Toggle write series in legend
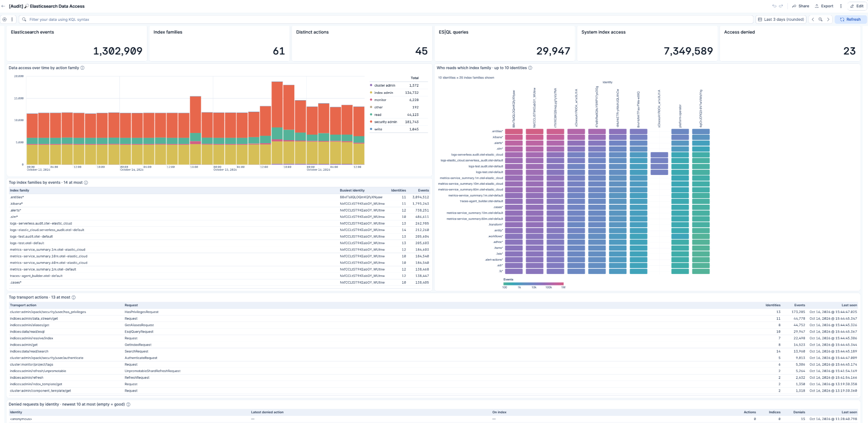The image size is (868, 423). click(378, 129)
